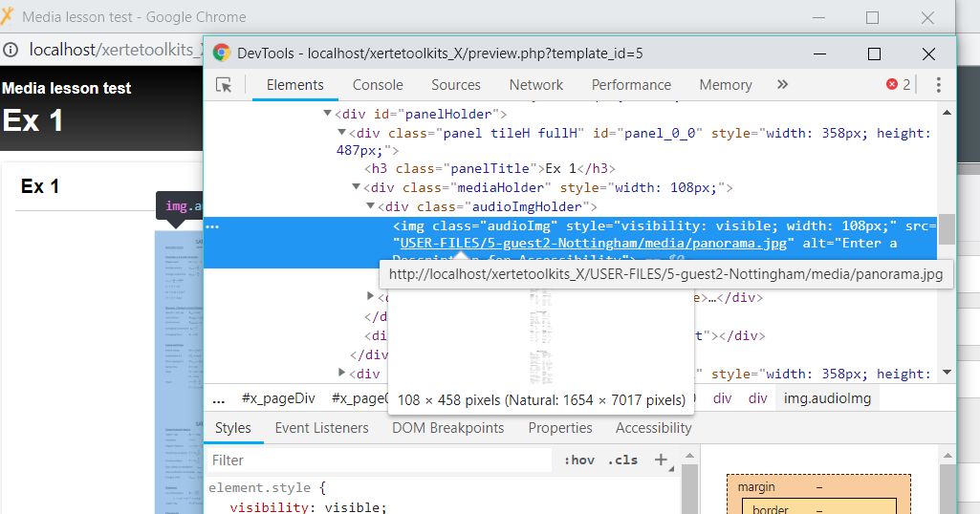The image size is (980, 514).
Task: Click Chrome logo icon in DevTools title
Action: tap(221, 54)
